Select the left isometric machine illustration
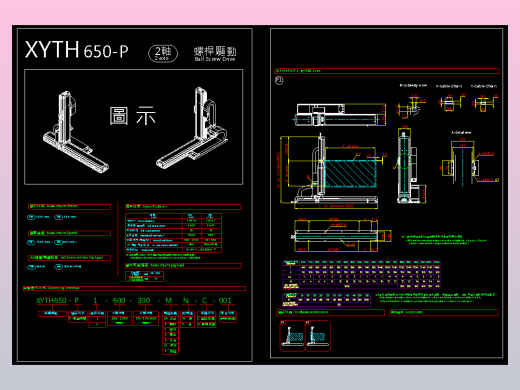This screenshot has width=520, height=390. (x=76, y=132)
